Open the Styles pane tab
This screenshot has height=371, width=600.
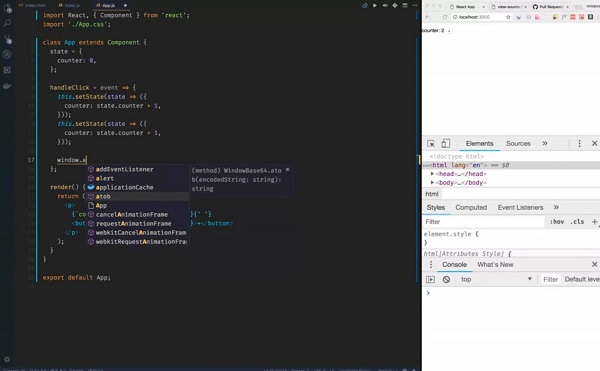click(x=436, y=207)
